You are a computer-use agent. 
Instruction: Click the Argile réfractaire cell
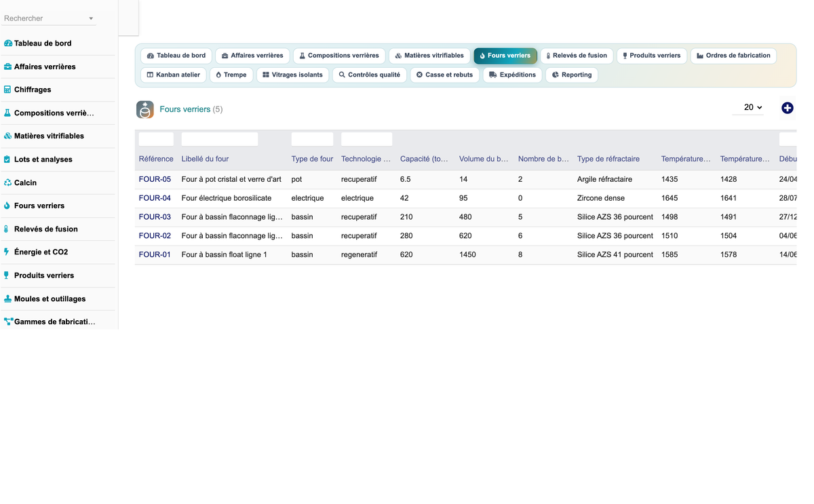(604, 179)
